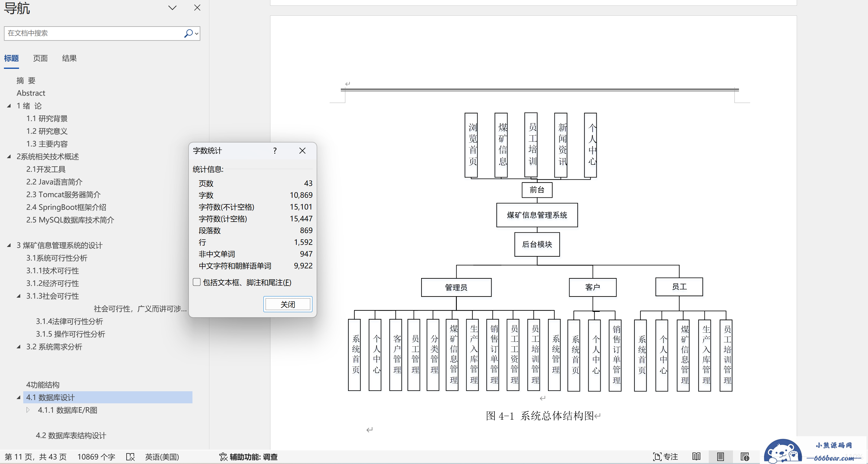This screenshot has width=868, height=464.
Task: Click the proofing spell-check icon in status bar
Action: (x=131, y=457)
